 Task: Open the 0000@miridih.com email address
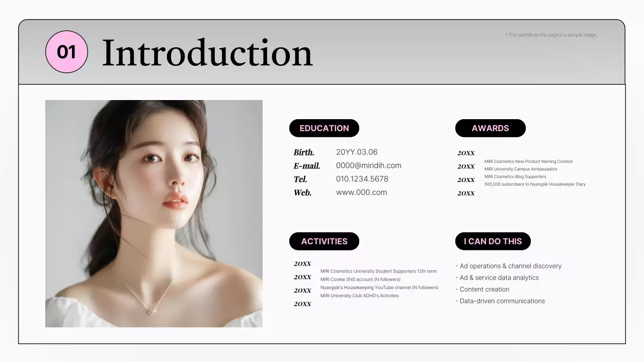368,165
